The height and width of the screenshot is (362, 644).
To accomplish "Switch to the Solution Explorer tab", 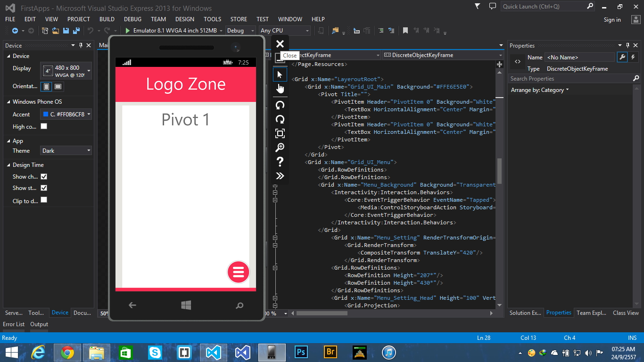I will click(x=525, y=313).
